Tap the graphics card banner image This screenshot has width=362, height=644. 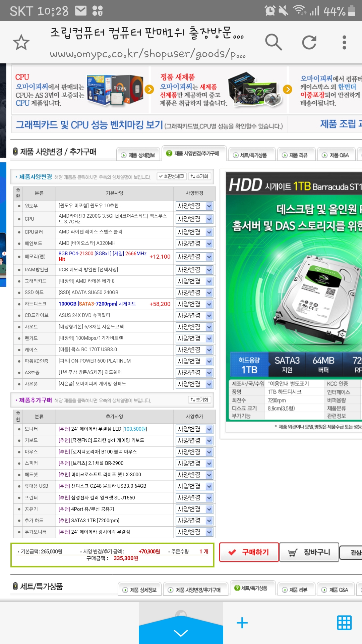[x=255, y=89]
